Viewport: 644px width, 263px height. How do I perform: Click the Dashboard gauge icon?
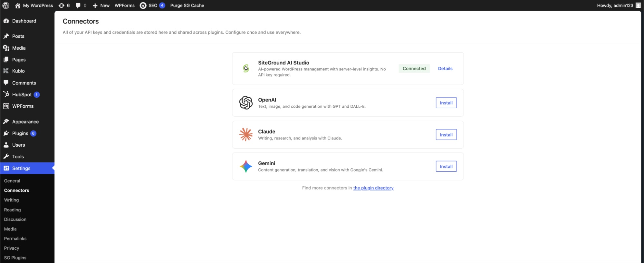click(x=6, y=21)
